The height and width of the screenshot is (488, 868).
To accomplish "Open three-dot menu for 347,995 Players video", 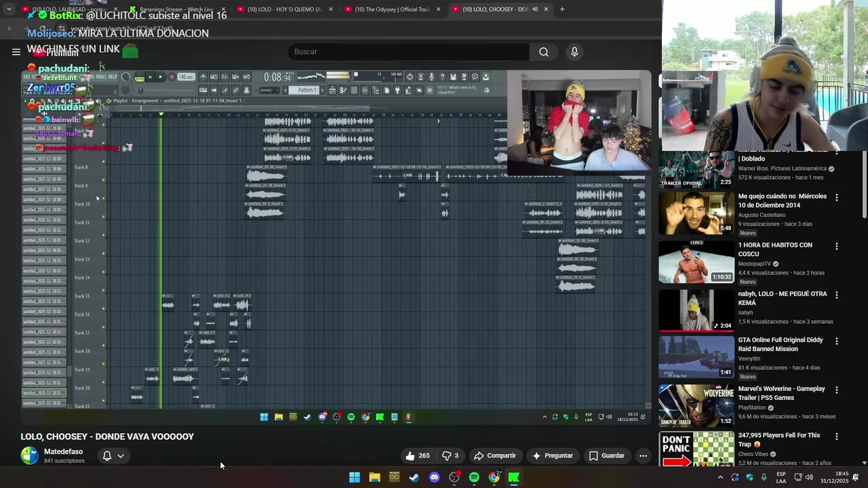I will pyautogui.click(x=836, y=436).
